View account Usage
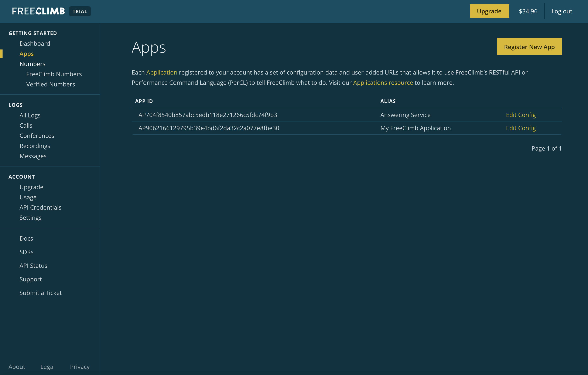The image size is (588, 375). coord(28,197)
